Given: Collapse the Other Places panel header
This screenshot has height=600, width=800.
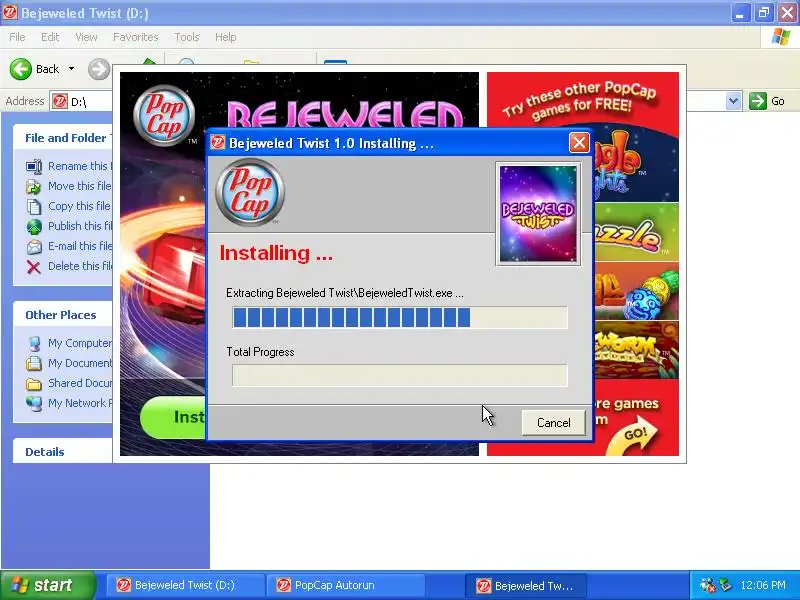Looking at the screenshot, I should tap(62, 315).
